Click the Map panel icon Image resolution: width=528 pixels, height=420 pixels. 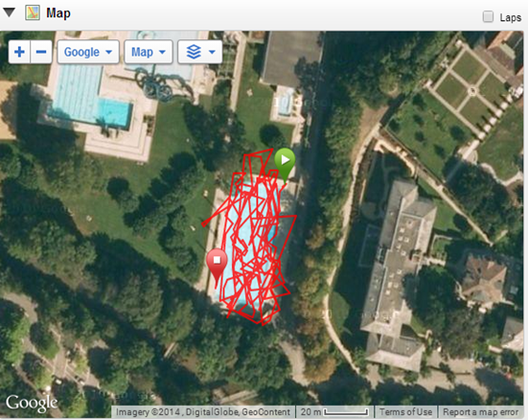coord(33,12)
